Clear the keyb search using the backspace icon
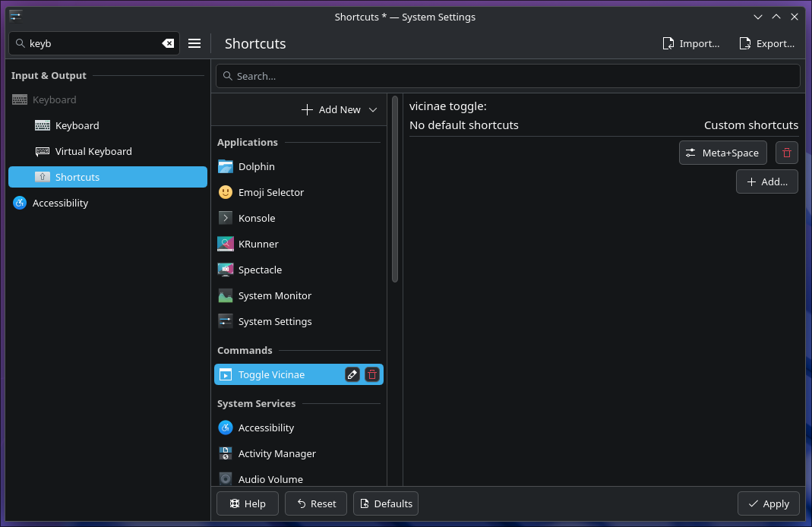Screen dimensions: 812x527 pyautogui.click(x=168, y=43)
